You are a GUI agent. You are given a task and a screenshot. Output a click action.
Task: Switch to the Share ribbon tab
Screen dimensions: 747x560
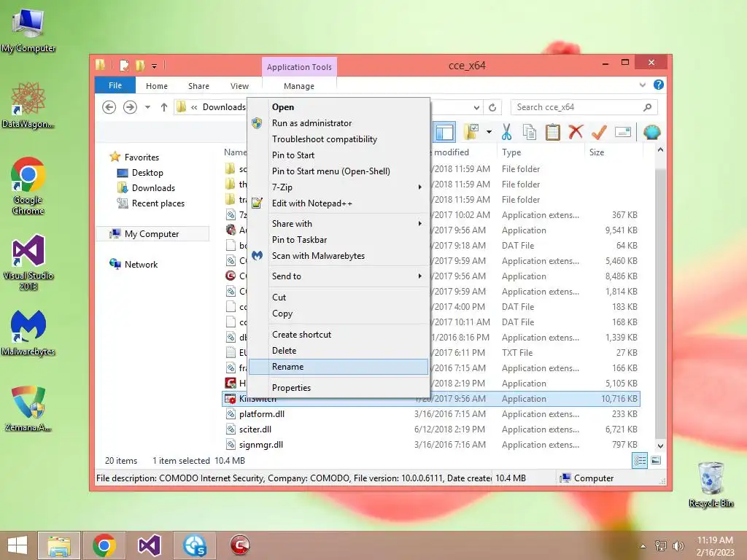[x=198, y=86]
